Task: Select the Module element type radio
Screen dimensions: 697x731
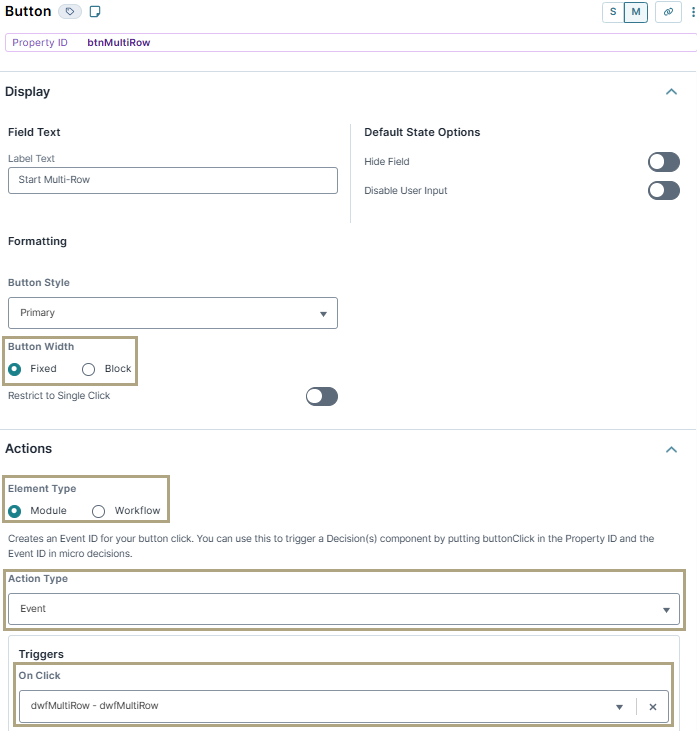Action: pyautogui.click(x=14, y=511)
